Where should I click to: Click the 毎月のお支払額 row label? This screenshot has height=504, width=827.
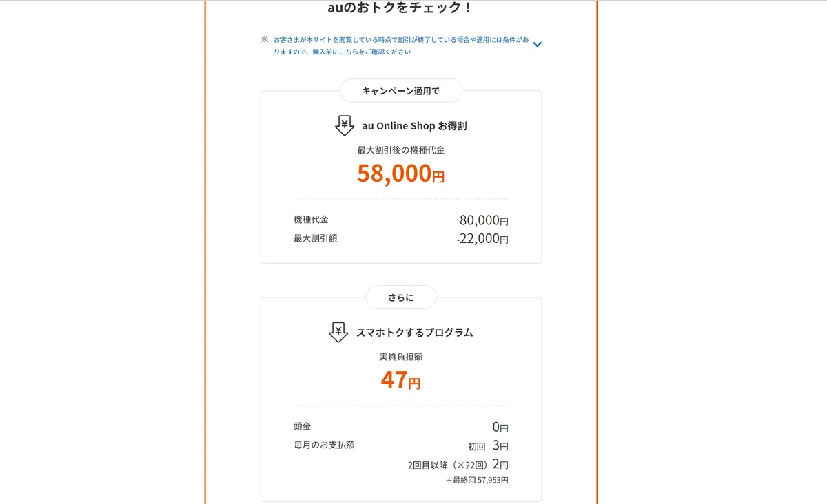(324, 445)
